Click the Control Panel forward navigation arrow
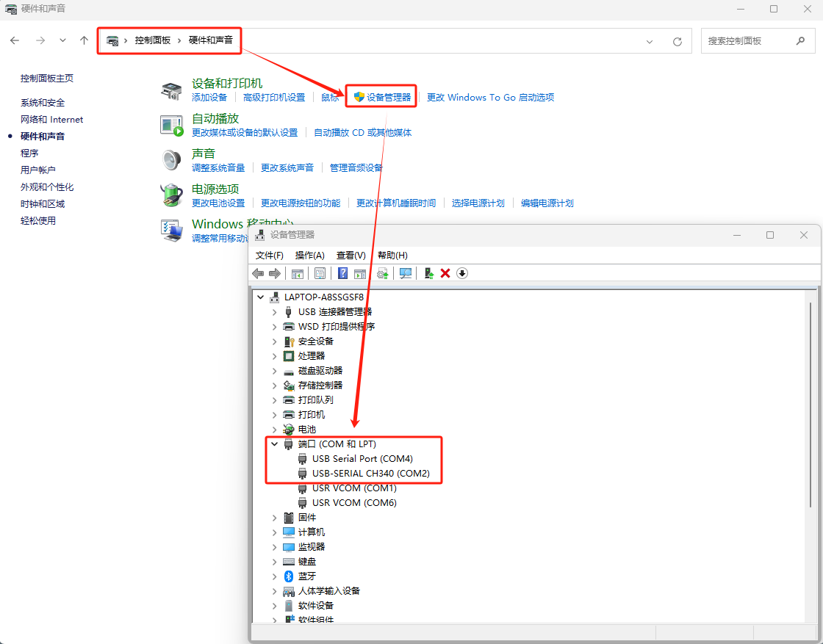 40,40
